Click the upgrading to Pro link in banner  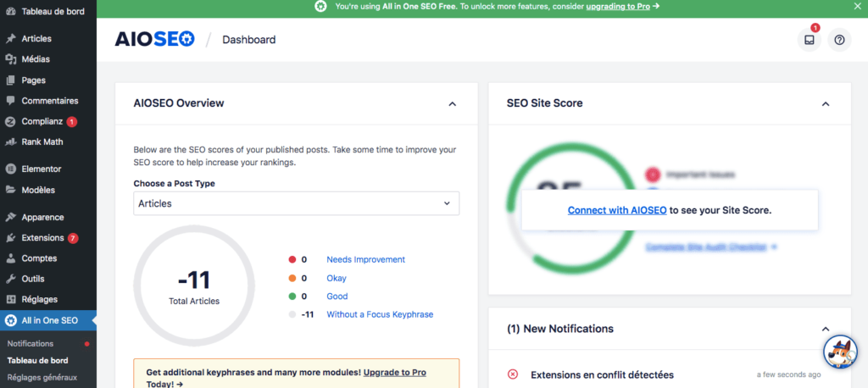pyautogui.click(x=618, y=7)
